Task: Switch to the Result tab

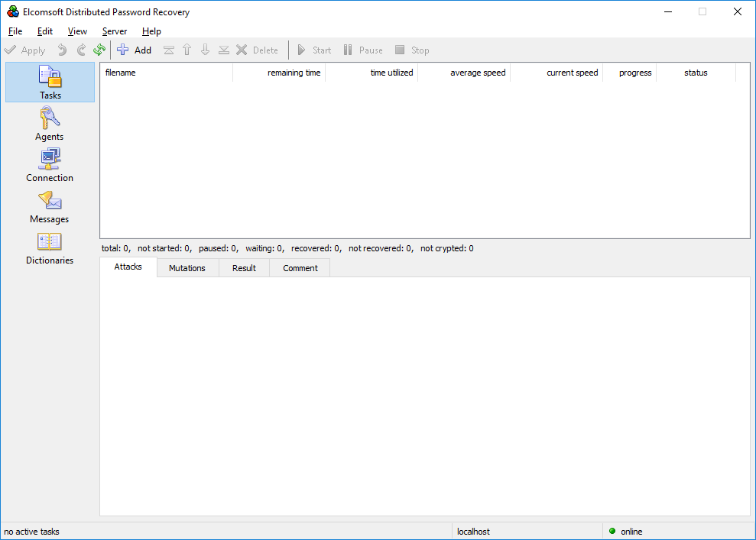Action: (244, 268)
